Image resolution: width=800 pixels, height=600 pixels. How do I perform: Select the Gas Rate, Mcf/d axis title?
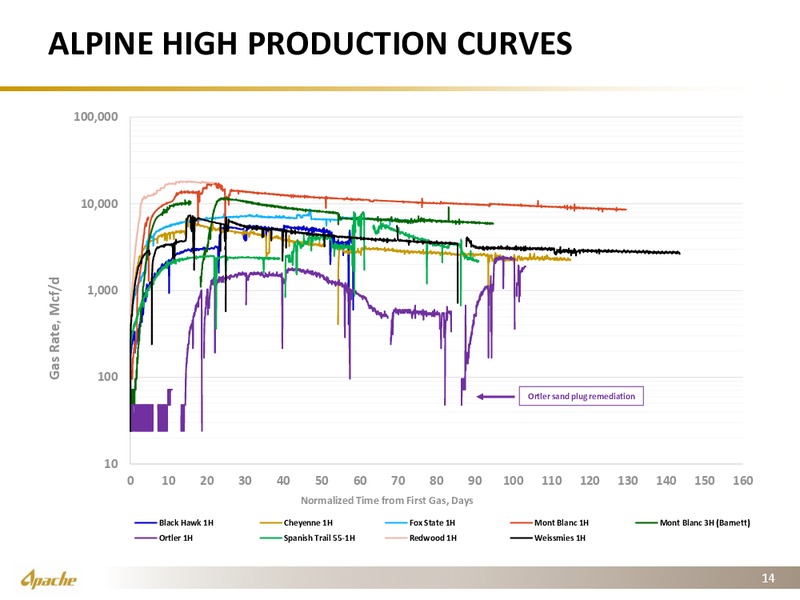55,328
